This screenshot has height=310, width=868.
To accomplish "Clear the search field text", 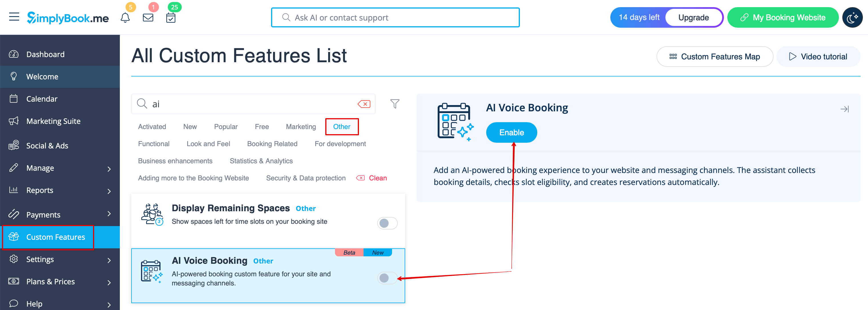I will [x=364, y=104].
